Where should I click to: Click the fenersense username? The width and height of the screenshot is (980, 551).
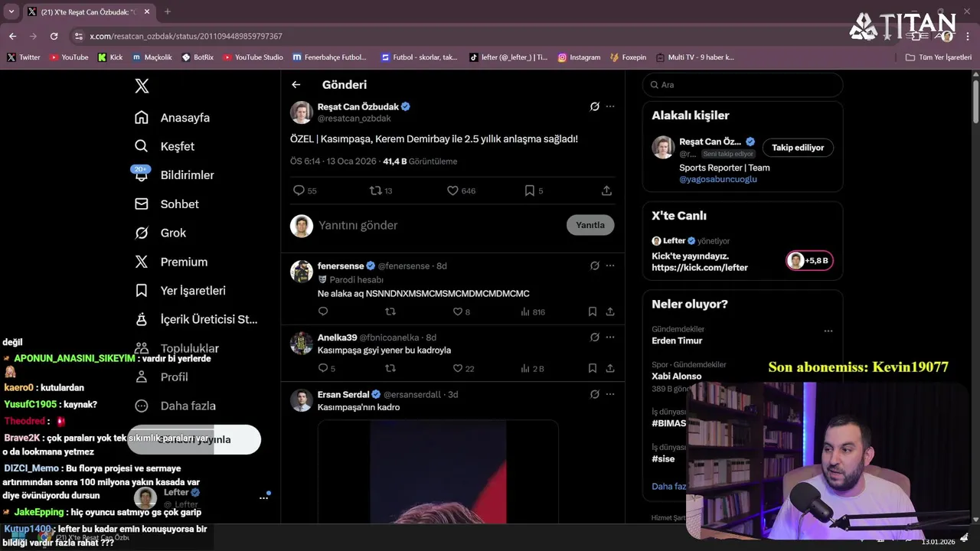341,266
